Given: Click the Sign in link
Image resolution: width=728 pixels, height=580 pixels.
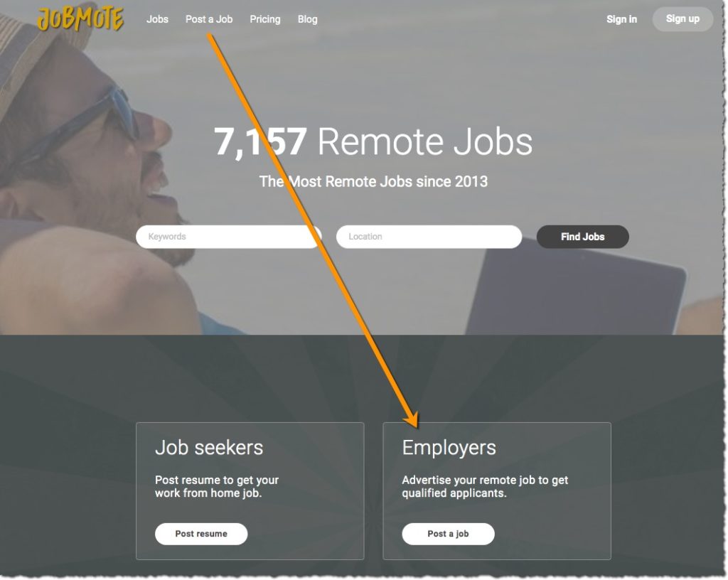Looking at the screenshot, I should click(621, 19).
